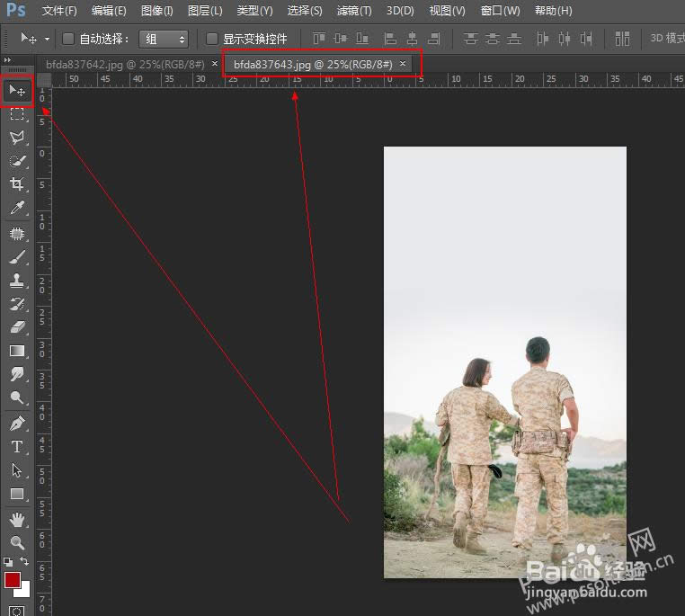Select the Eraser tool

17,327
